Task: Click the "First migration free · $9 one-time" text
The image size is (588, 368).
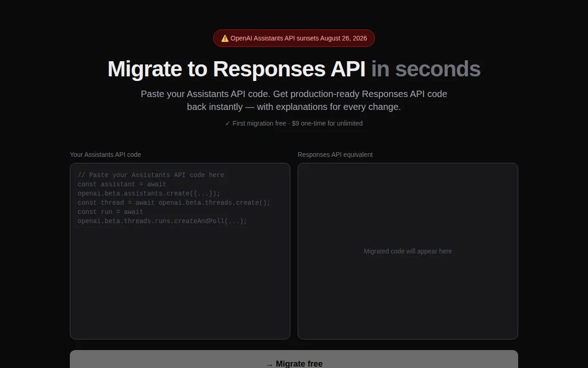Action: click(x=294, y=123)
